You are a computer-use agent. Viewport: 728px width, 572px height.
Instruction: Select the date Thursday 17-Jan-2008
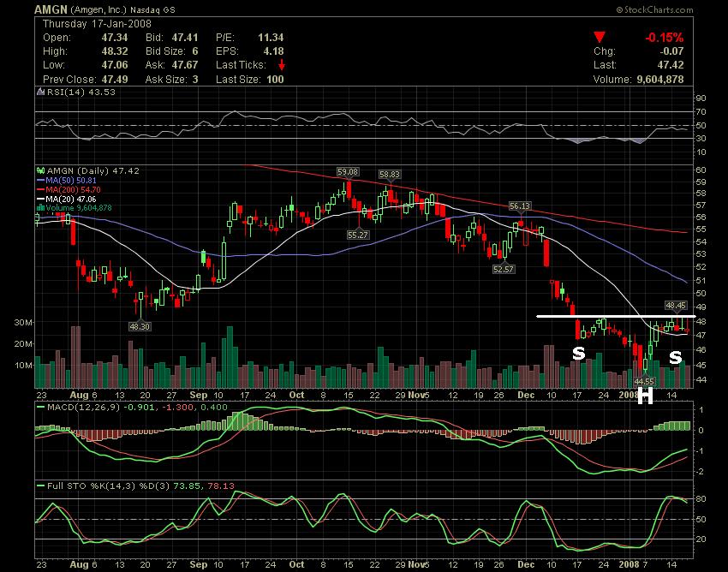[97, 24]
